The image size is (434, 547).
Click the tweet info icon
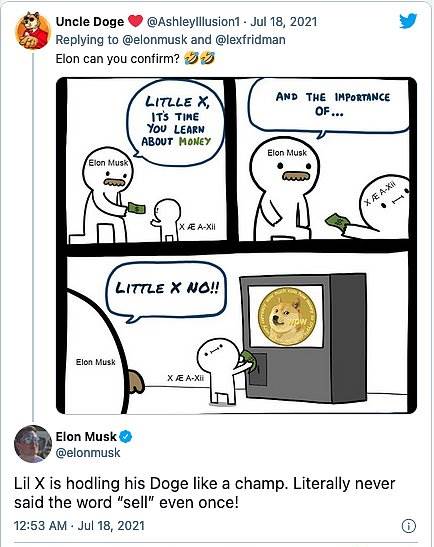(409, 526)
